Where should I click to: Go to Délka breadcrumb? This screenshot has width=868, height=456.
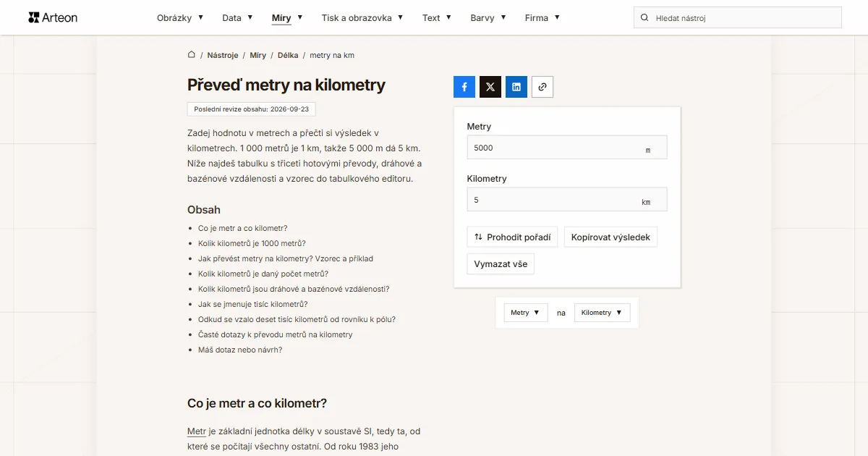(x=288, y=55)
